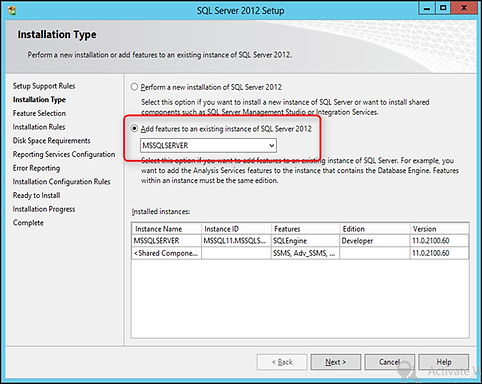482x384 pixels.
Task: Select Perform a new installation radio button
Action: point(134,87)
